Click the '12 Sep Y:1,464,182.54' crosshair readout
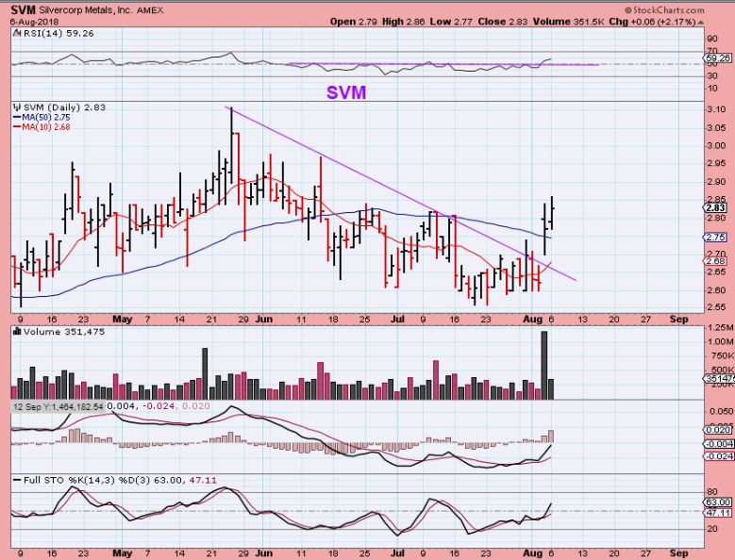This screenshot has height=560, width=735. [x=58, y=406]
